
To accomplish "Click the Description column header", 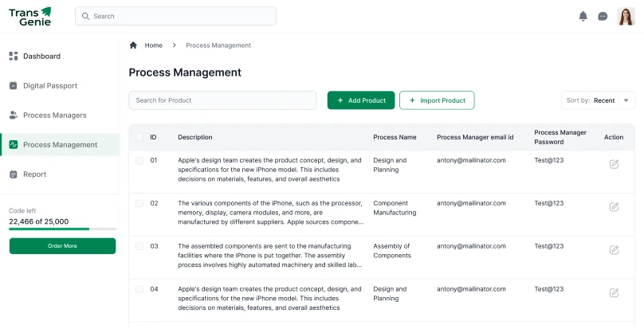I will (x=195, y=137).
